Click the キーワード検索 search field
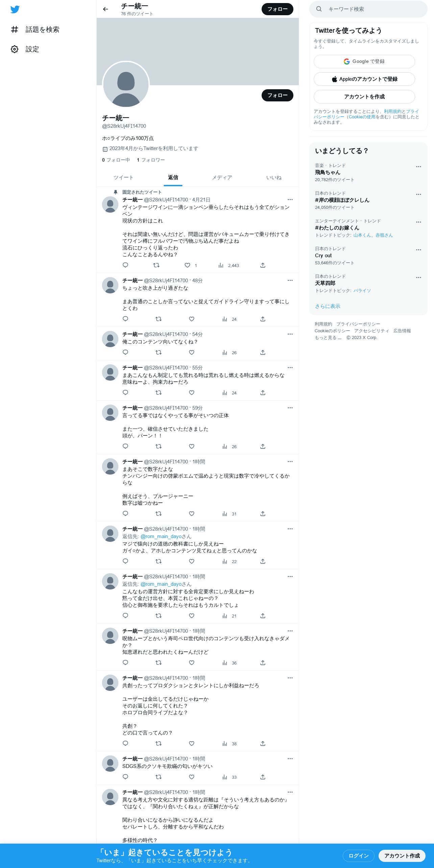434x868 pixels. pyautogui.click(x=368, y=9)
